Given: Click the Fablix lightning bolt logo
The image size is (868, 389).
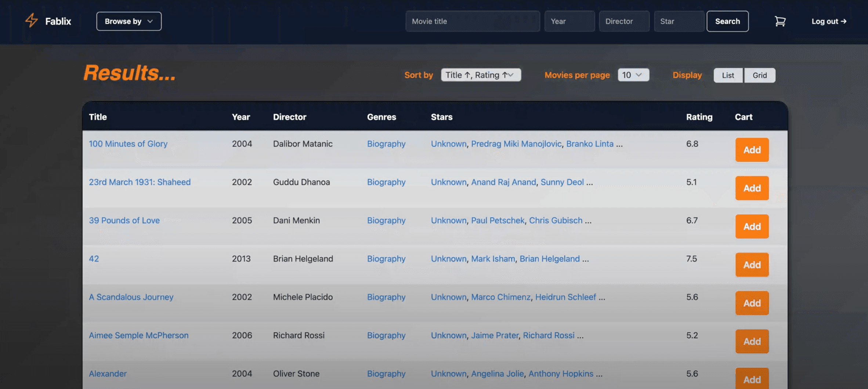Looking at the screenshot, I should pyautogui.click(x=32, y=21).
